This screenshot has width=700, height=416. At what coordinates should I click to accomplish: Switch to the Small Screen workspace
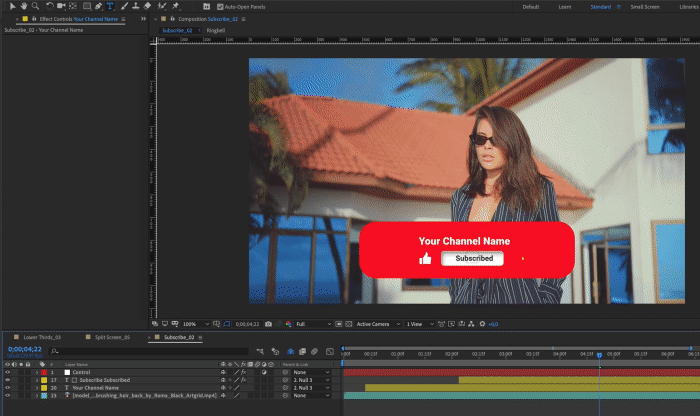[645, 7]
